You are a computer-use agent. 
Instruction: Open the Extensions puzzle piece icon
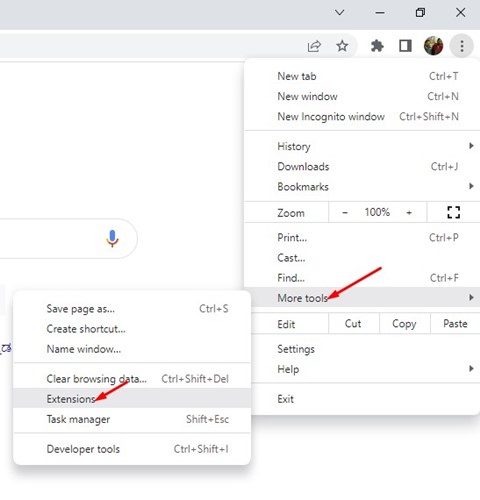click(377, 46)
